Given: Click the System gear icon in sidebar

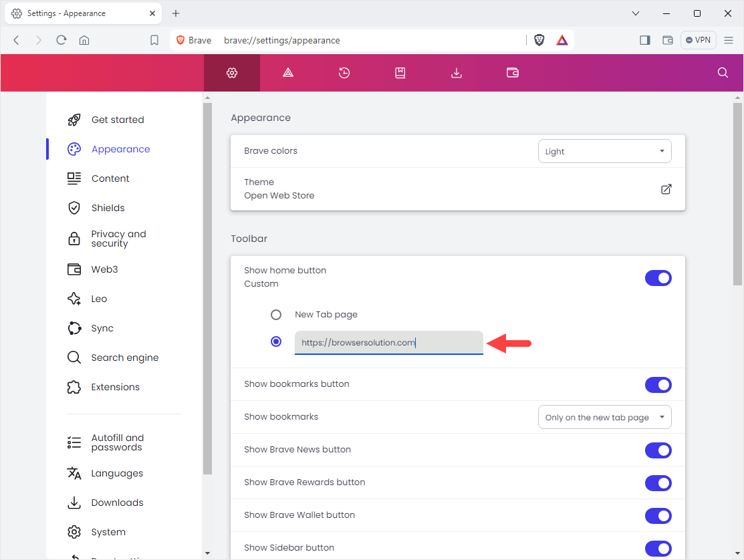Looking at the screenshot, I should [74, 532].
